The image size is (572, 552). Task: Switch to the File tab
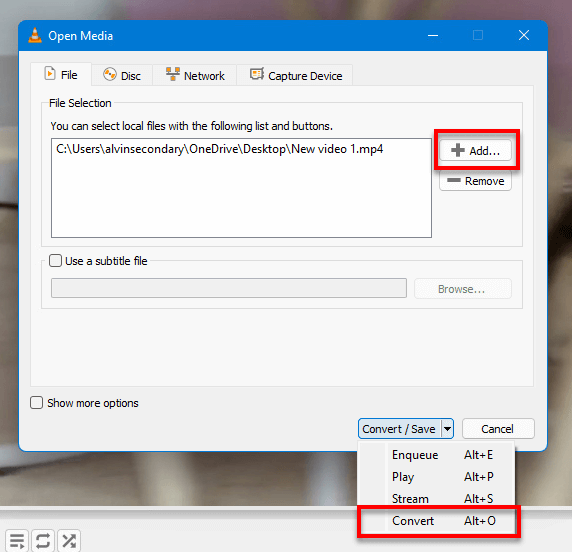click(61, 75)
